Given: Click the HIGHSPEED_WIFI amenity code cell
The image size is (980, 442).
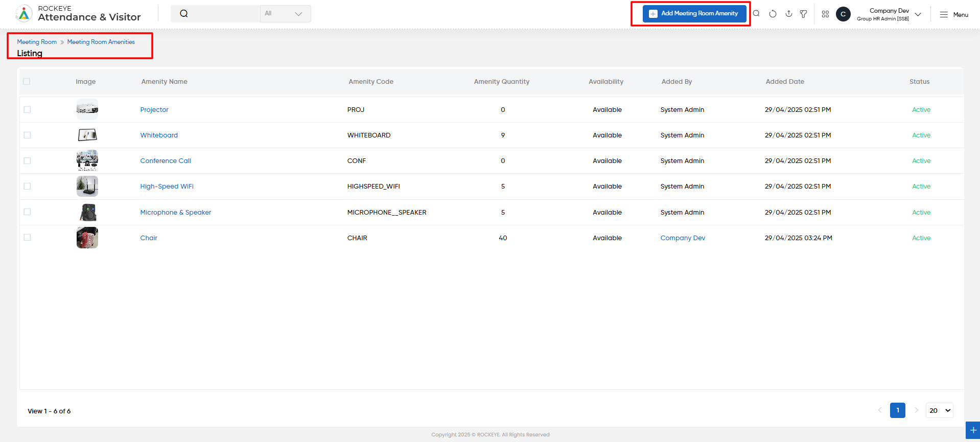Looking at the screenshot, I should point(374,186).
